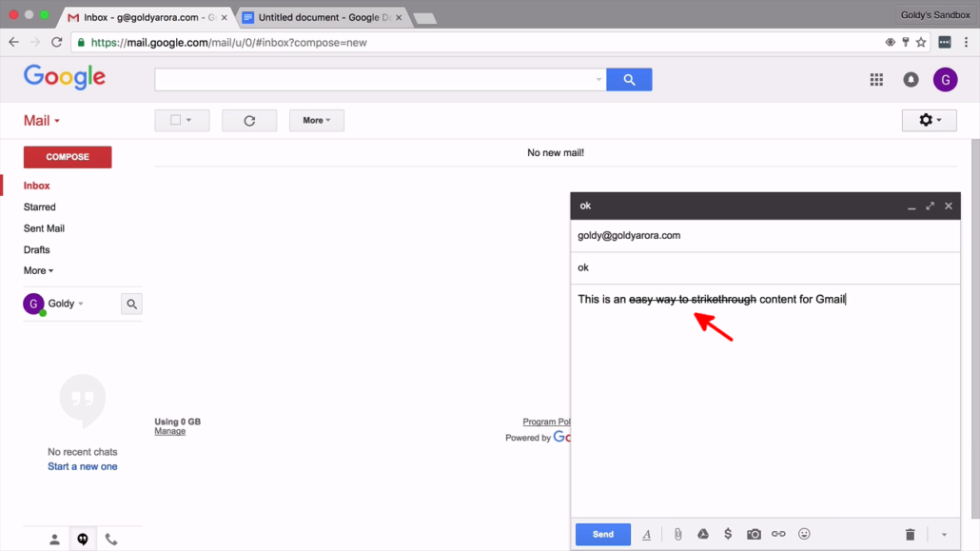Click the page vertical scrollbar
Viewport: 980px width, 551px height.
tap(975, 328)
